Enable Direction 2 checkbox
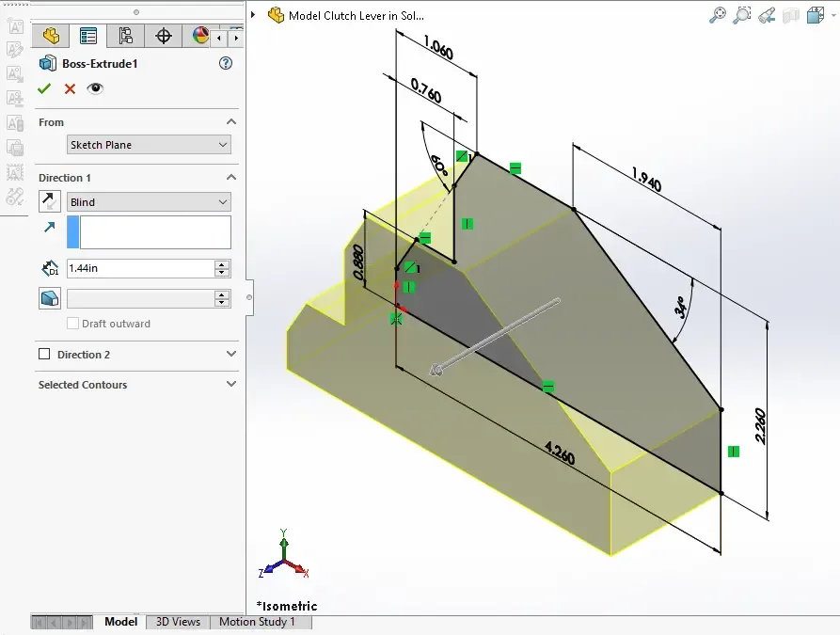 (x=44, y=355)
